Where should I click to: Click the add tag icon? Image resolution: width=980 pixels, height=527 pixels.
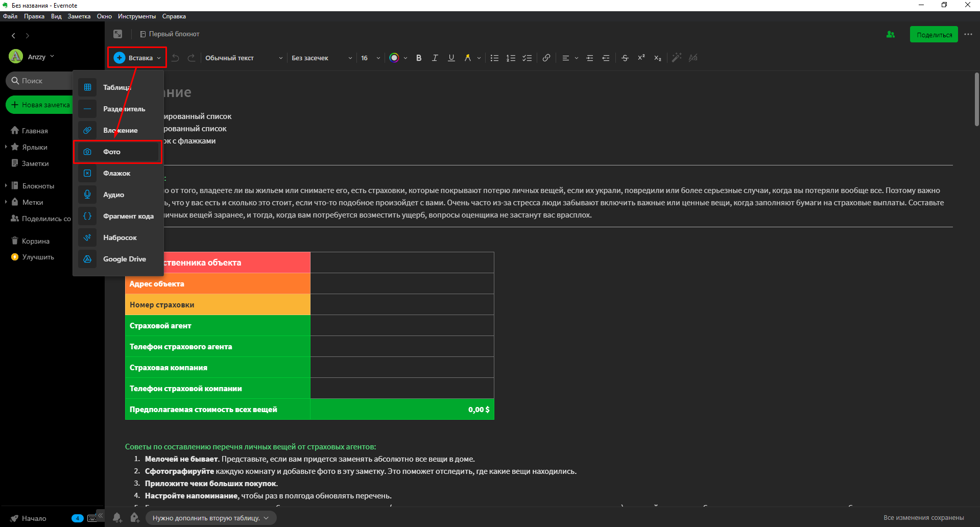[x=134, y=517]
